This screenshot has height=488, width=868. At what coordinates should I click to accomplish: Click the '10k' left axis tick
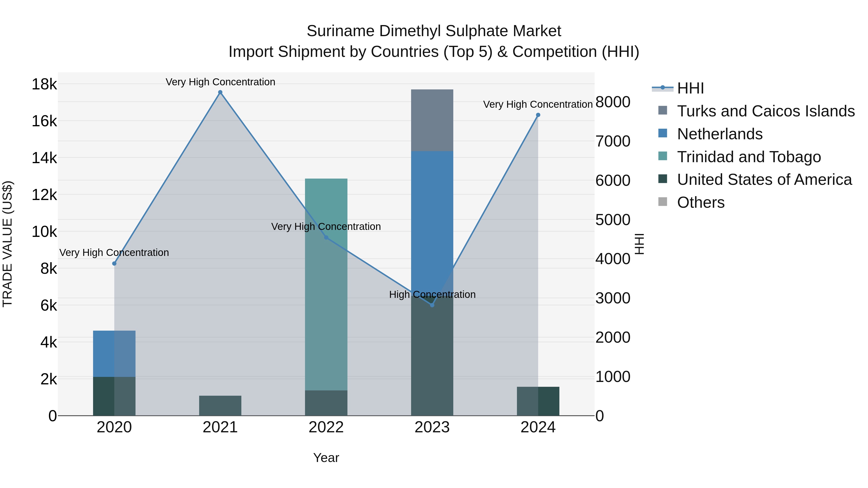44,232
